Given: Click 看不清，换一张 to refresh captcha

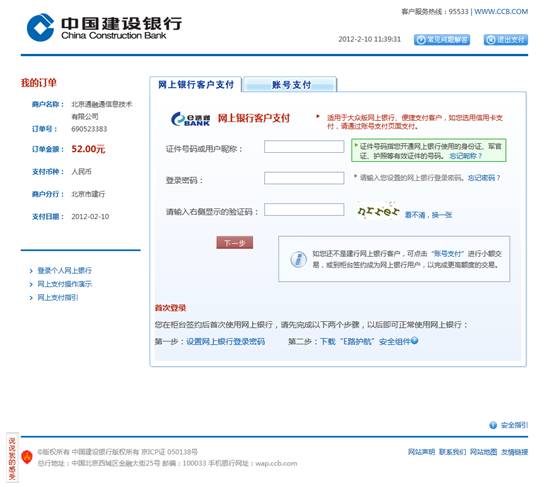Looking at the screenshot, I should click(x=428, y=215).
